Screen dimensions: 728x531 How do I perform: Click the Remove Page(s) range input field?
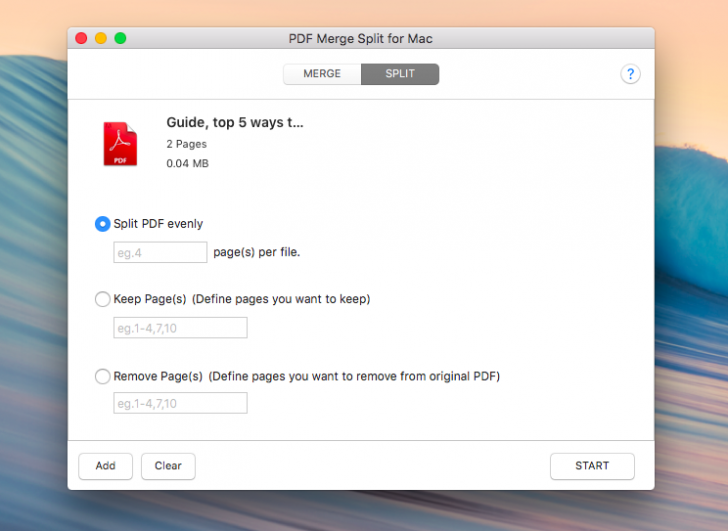pyautogui.click(x=180, y=403)
